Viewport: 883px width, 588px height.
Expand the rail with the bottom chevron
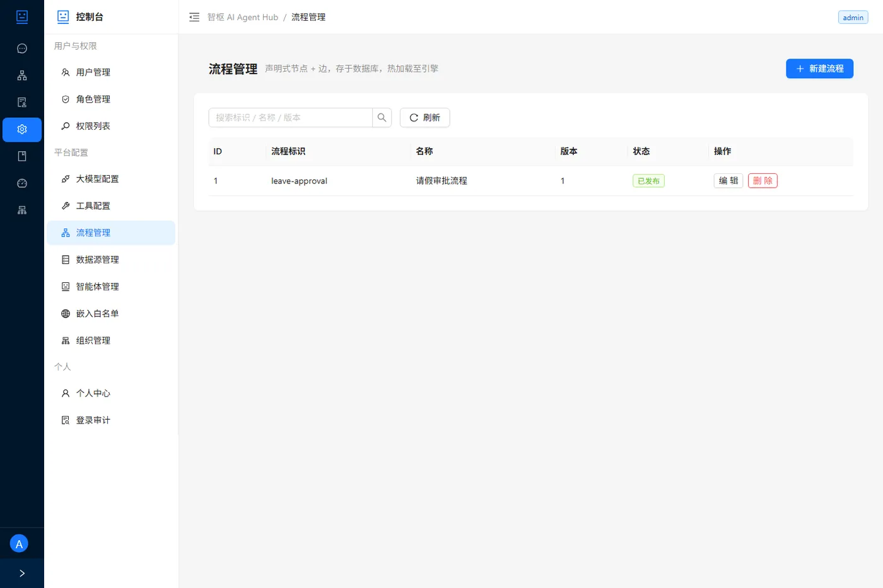click(22, 574)
